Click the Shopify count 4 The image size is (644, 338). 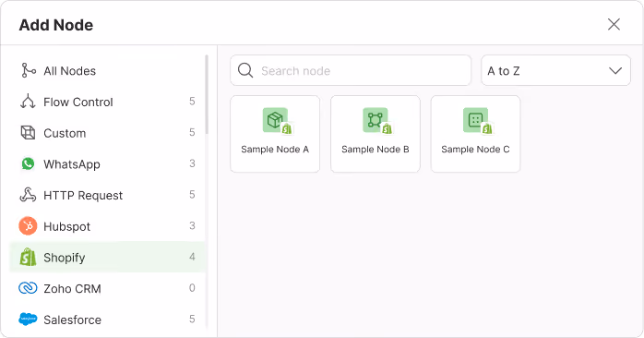point(192,257)
